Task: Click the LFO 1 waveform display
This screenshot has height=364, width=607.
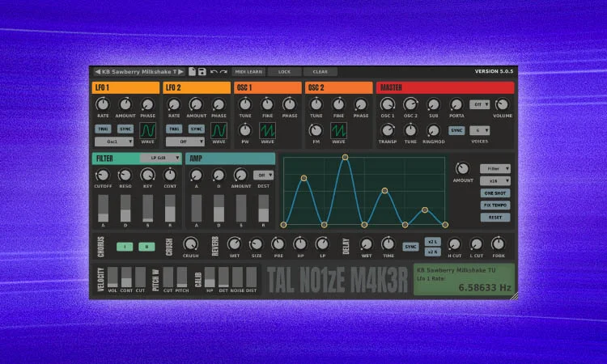Action: pyautogui.click(x=148, y=129)
